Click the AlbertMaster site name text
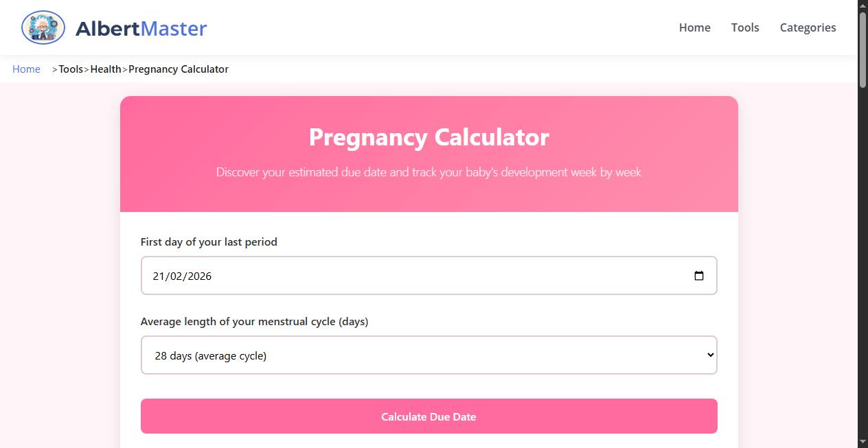 (141, 28)
